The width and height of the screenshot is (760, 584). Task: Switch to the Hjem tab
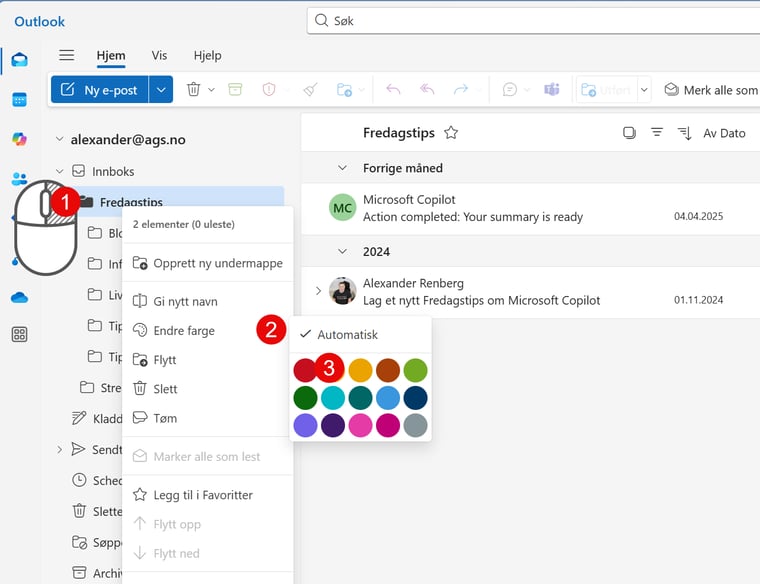[x=111, y=56]
